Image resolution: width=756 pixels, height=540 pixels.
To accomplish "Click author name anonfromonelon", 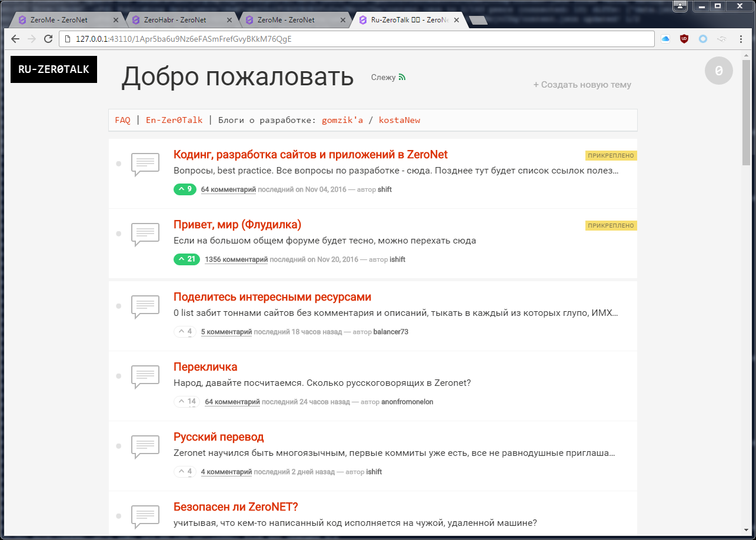I will (x=407, y=402).
